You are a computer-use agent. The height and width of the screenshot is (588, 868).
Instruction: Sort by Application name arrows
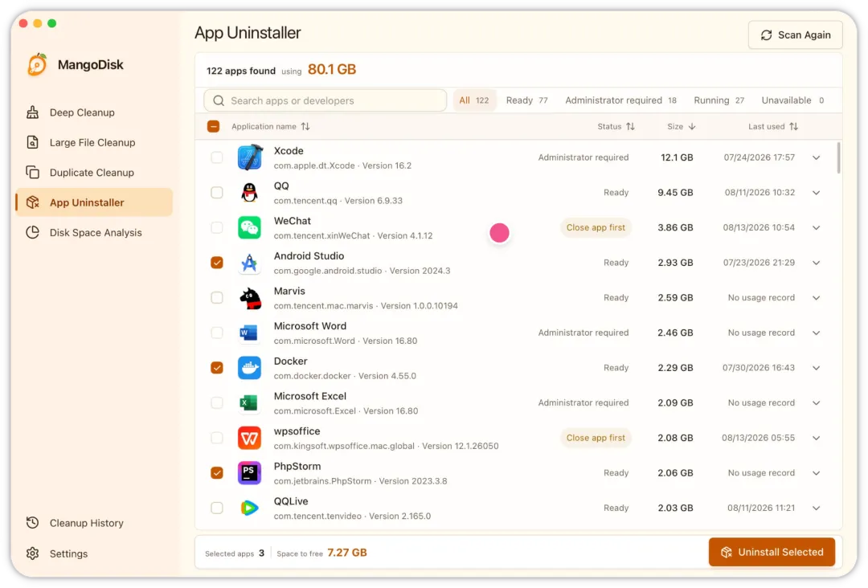(x=305, y=127)
